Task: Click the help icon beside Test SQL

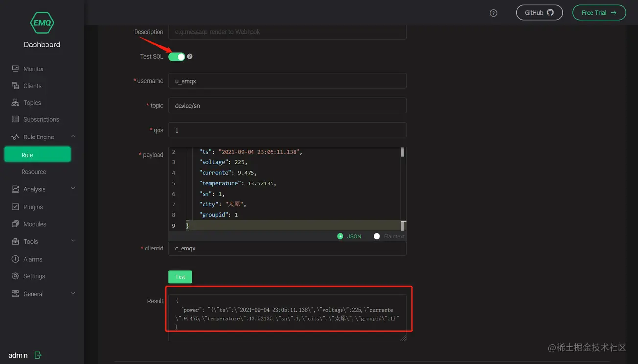Action: pyautogui.click(x=190, y=56)
